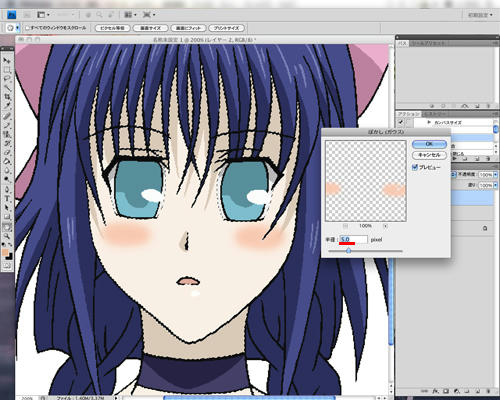Enable scroll all windows checkbox

click(x=28, y=28)
